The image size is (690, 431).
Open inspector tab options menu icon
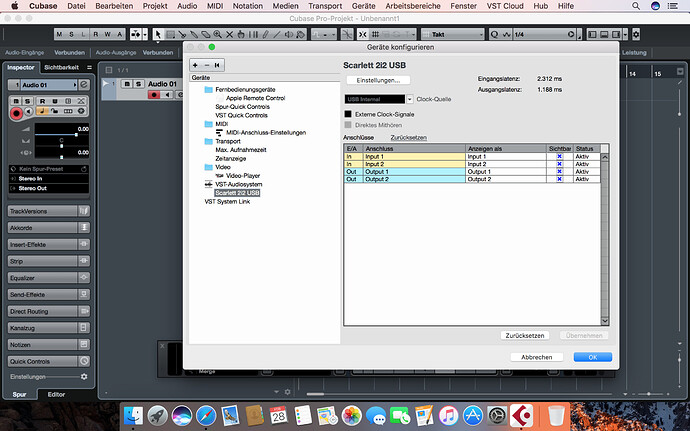click(89, 67)
